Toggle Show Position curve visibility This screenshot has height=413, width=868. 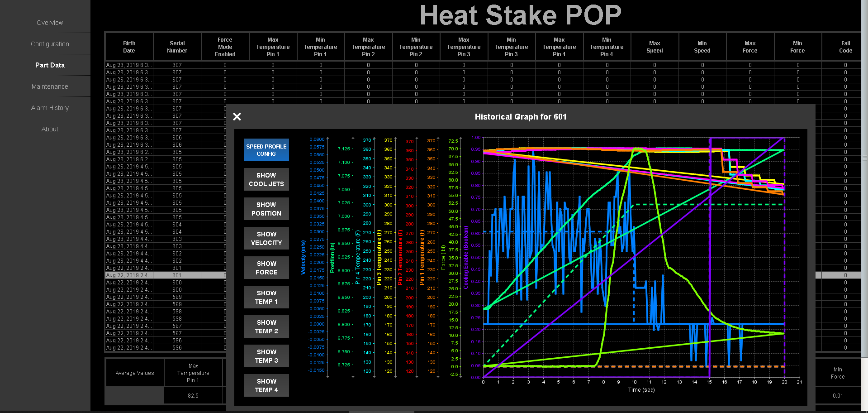[266, 209]
